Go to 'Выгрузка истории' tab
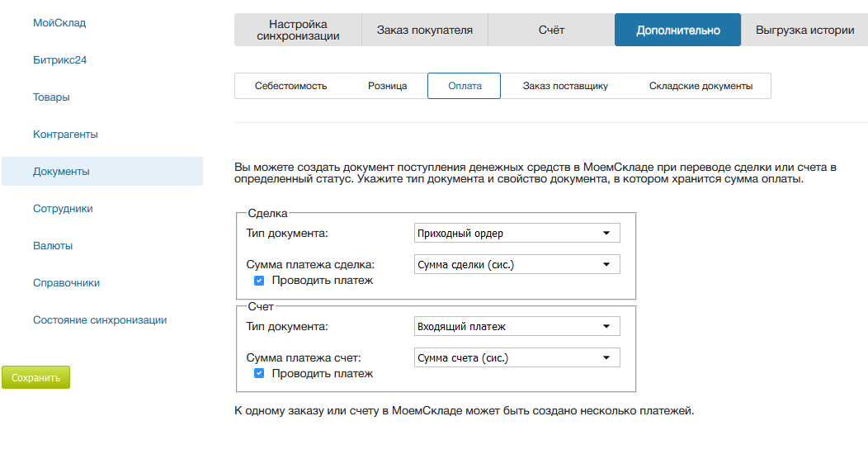This screenshot has height=454, width=868. coord(804,30)
